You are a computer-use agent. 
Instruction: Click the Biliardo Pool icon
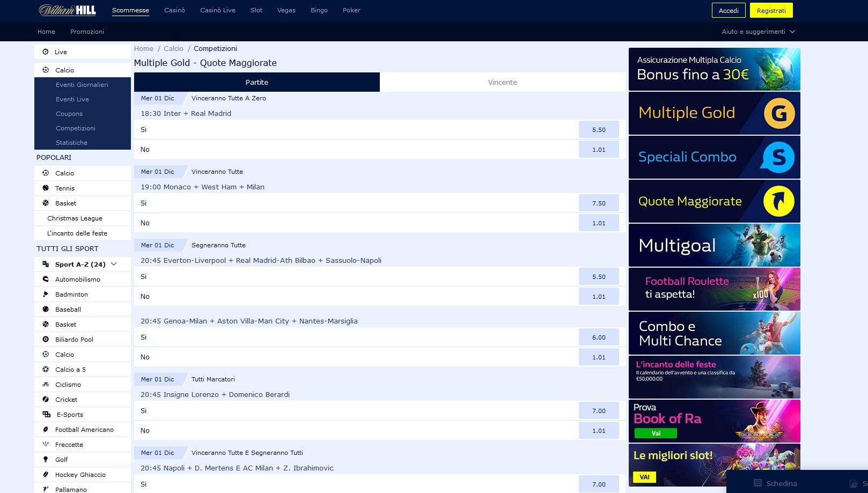tap(46, 340)
